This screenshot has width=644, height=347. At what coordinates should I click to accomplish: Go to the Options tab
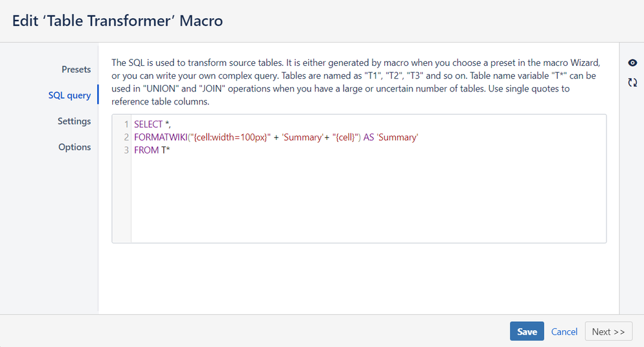click(x=75, y=146)
